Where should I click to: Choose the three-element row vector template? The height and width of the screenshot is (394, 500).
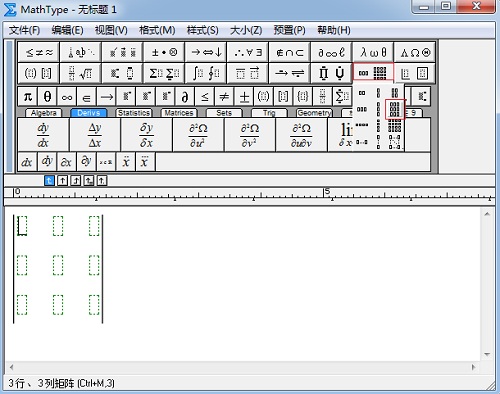point(362,109)
